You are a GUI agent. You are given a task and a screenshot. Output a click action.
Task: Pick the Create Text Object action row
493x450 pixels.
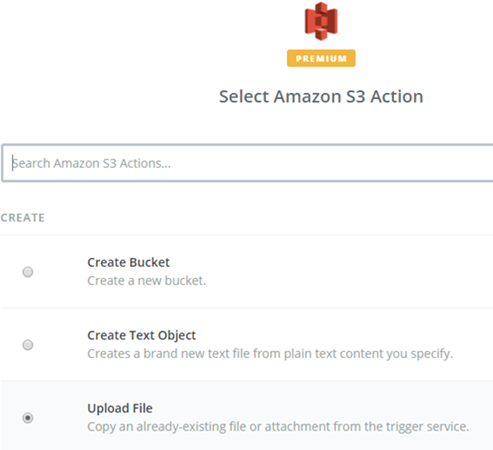tap(247, 345)
